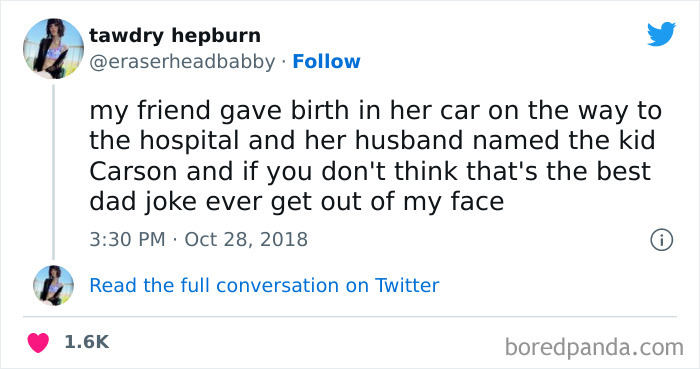Image resolution: width=700 pixels, height=369 pixels.
Task: Open the tweet info circle icon
Action: click(x=661, y=240)
